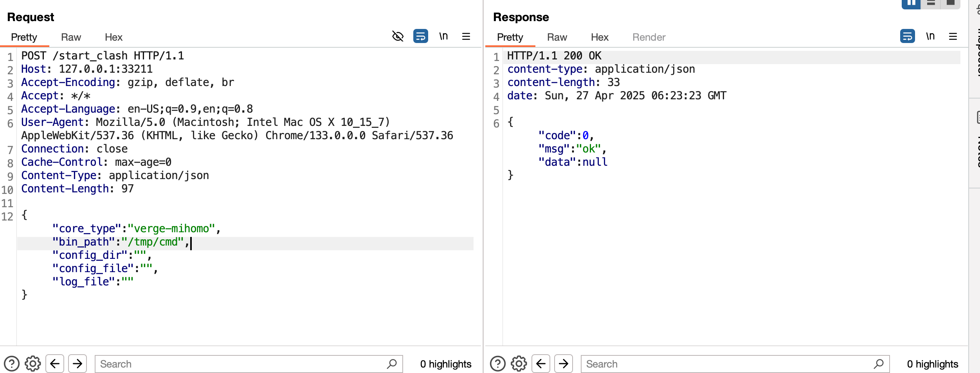Show \n line breaks in Response panel

click(x=930, y=36)
